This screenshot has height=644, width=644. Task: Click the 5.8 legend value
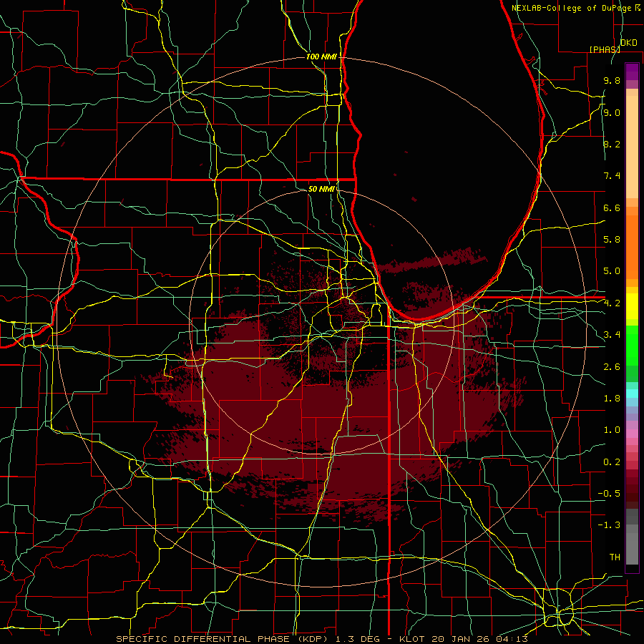pos(612,240)
